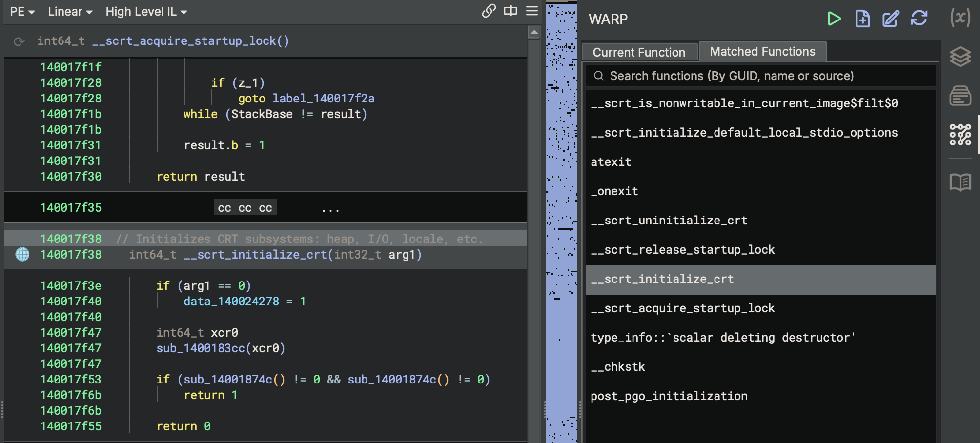Click the split pane icon
Image resolution: width=980 pixels, height=443 pixels.
[x=510, y=11]
